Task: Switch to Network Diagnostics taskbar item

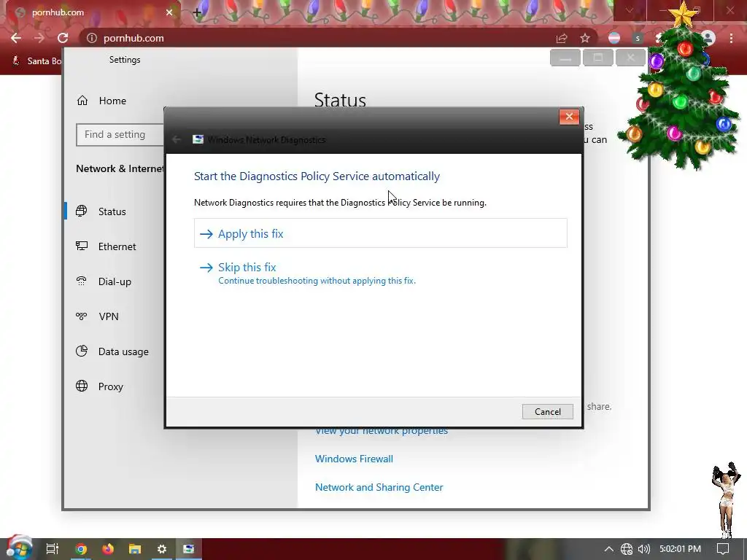Action: click(x=189, y=548)
